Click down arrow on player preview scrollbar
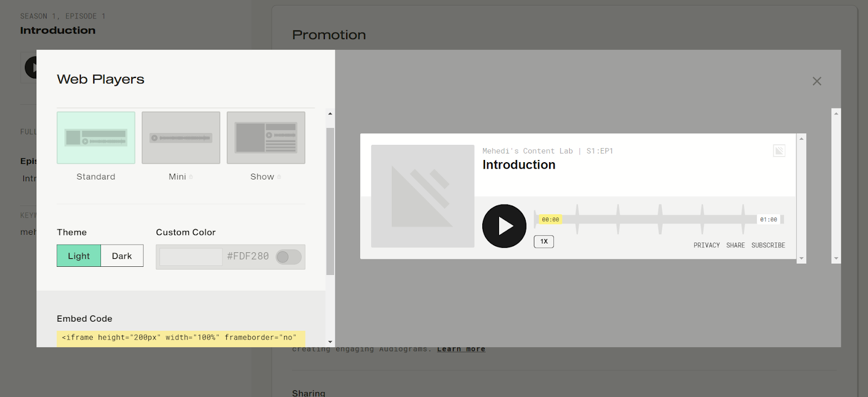 click(x=801, y=259)
